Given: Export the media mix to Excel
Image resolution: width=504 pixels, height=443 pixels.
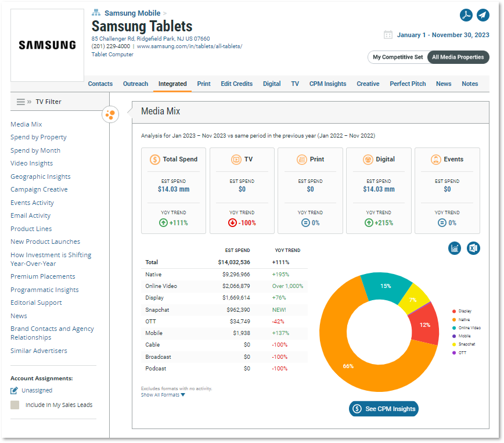Looking at the screenshot, I should [473, 248].
